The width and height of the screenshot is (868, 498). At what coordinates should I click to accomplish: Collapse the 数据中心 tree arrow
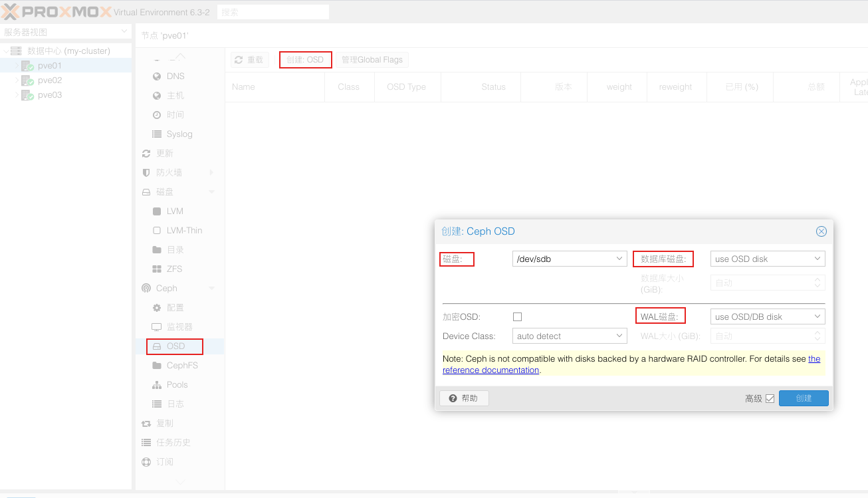(x=6, y=51)
